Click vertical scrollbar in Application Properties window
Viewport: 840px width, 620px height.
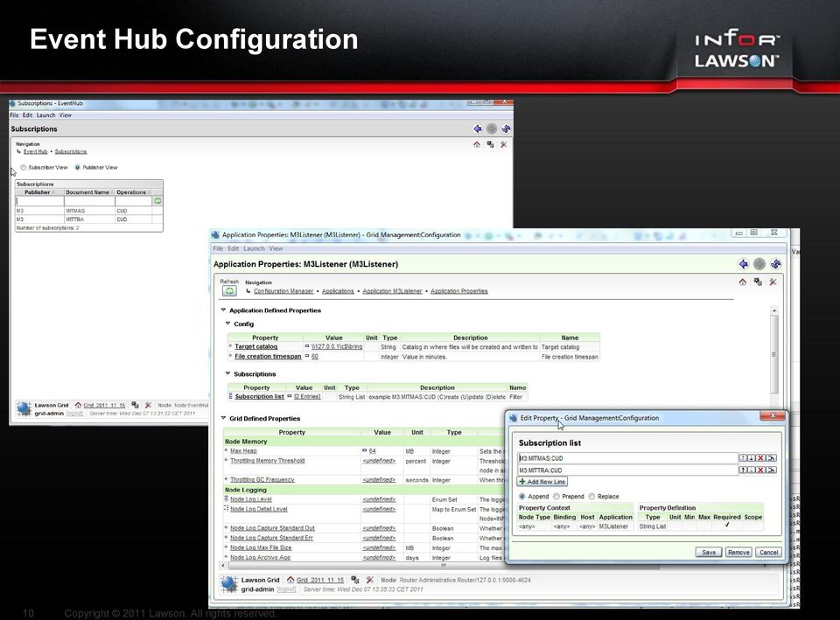tap(773, 353)
